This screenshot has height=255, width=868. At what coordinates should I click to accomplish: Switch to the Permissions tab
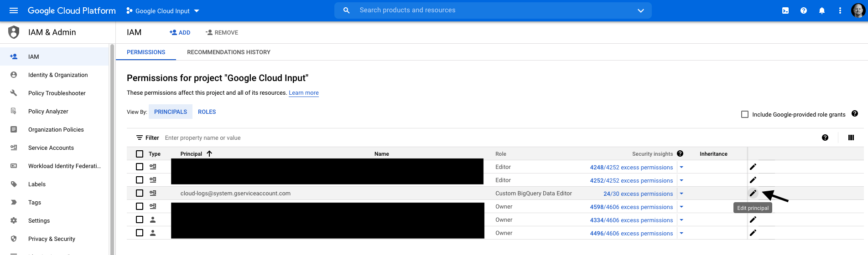click(x=146, y=52)
